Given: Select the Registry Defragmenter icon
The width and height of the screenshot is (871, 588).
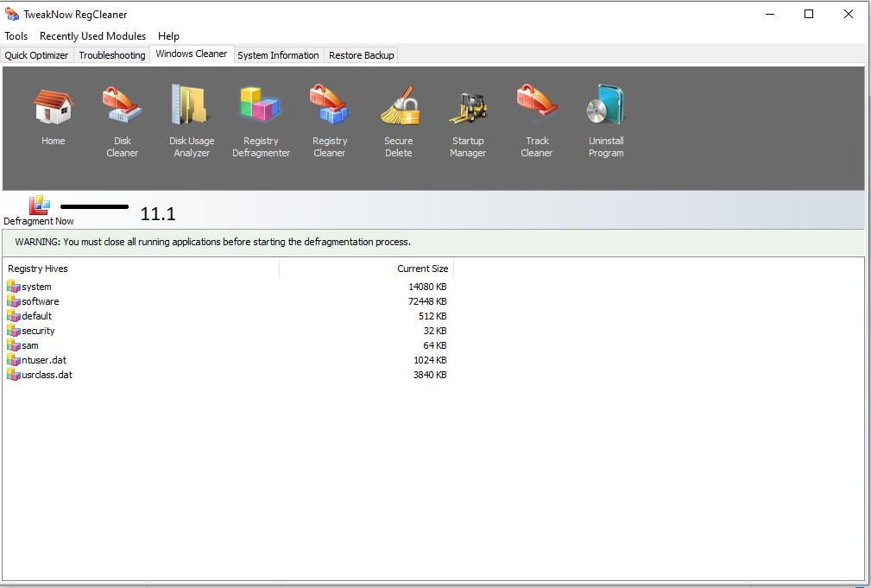Looking at the screenshot, I should (261, 104).
